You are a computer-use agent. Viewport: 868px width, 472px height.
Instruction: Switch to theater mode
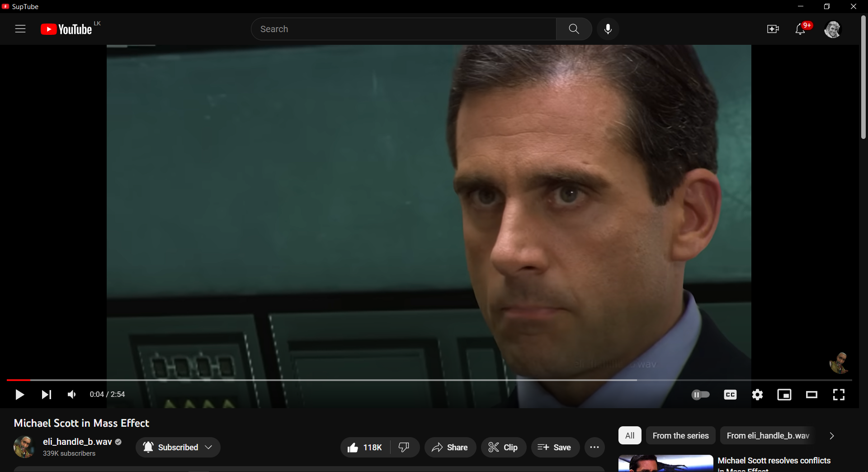pos(811,395)
